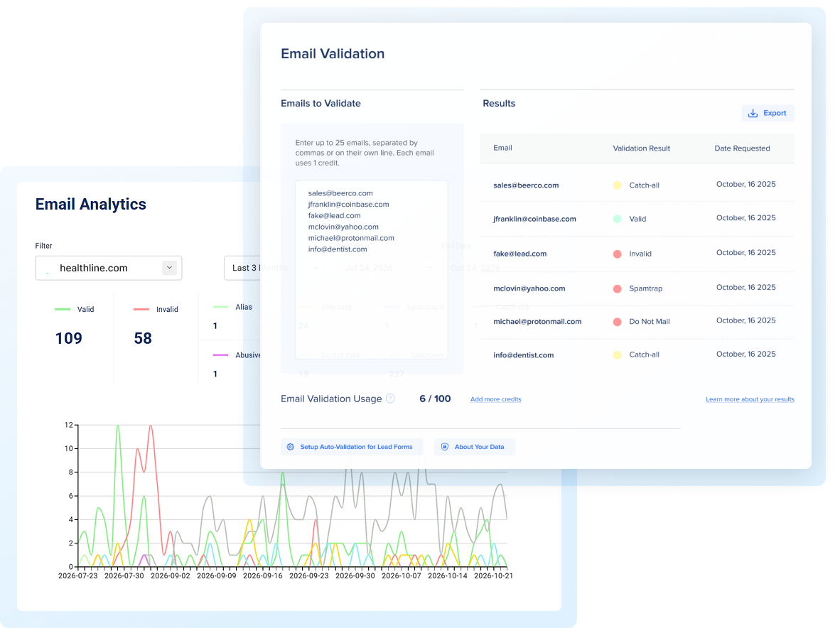The height and width of the screenshot is (628, 840).
Task: Click the 58 invalid count
Action: [143, 338]
